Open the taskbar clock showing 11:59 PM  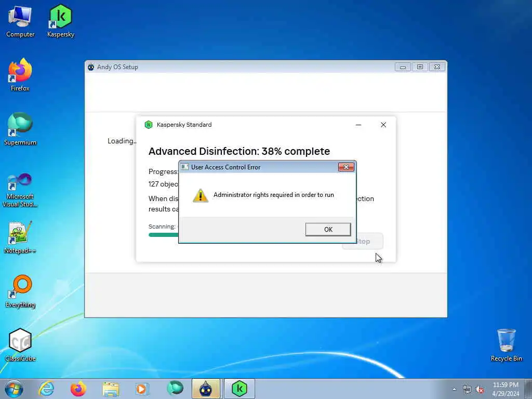click(x=505, y=389)
